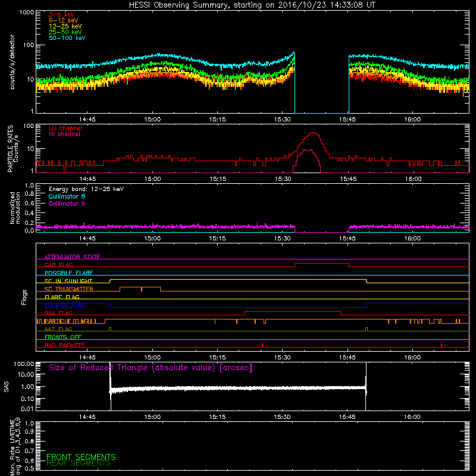Click the POSSIBLE FLARE flag label
This screenshot has height=476, width=476.
tap(68, 273)
